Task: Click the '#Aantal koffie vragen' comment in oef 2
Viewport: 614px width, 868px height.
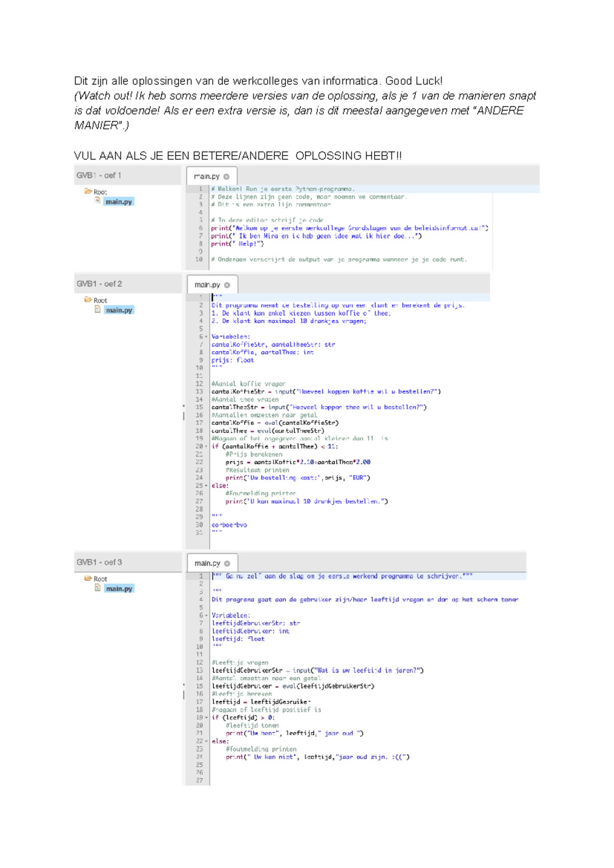Action: [249, 383]
